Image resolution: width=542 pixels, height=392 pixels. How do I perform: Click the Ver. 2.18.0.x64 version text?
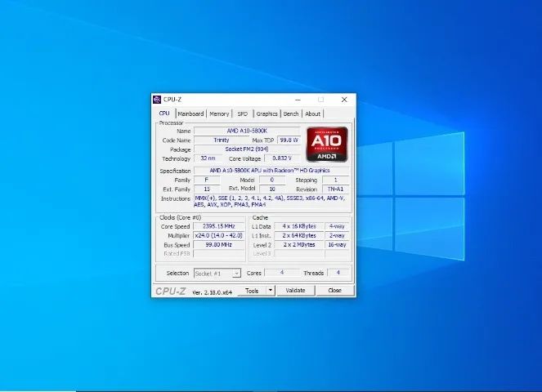[x=212, y=292]
